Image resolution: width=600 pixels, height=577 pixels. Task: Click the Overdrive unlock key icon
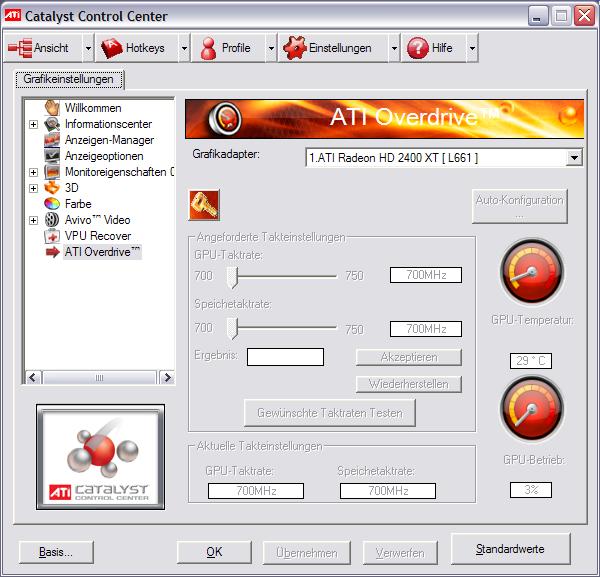(204, 205)
